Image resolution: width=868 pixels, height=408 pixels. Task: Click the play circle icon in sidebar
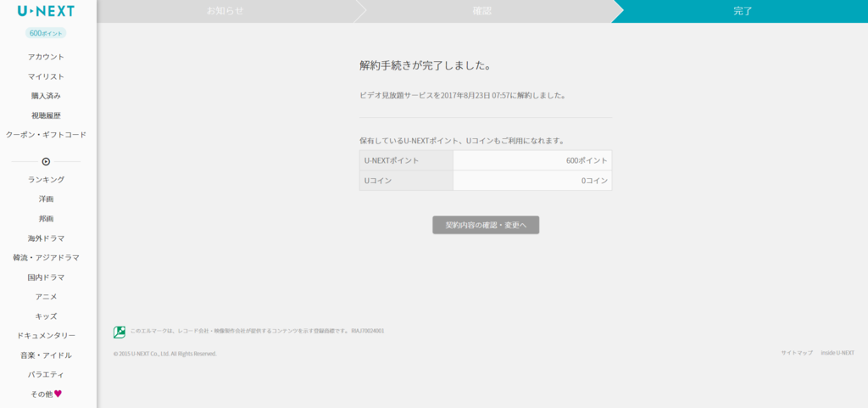[46, 162]
